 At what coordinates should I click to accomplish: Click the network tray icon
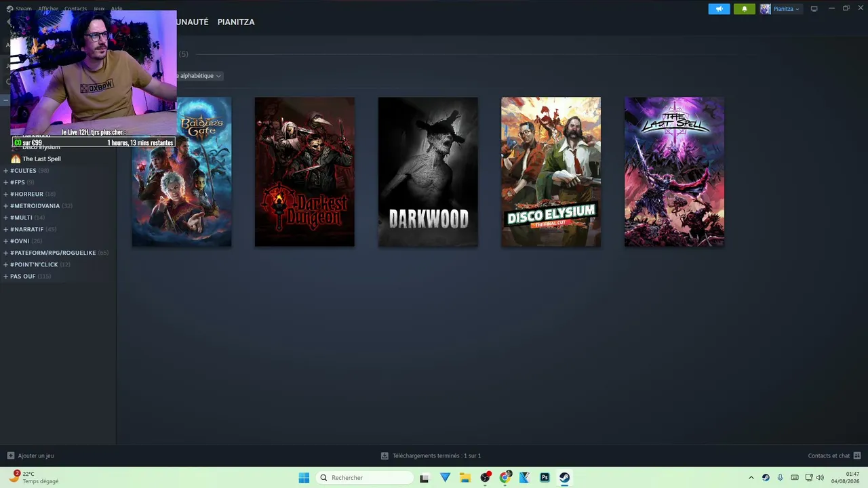tap(809, 478)
